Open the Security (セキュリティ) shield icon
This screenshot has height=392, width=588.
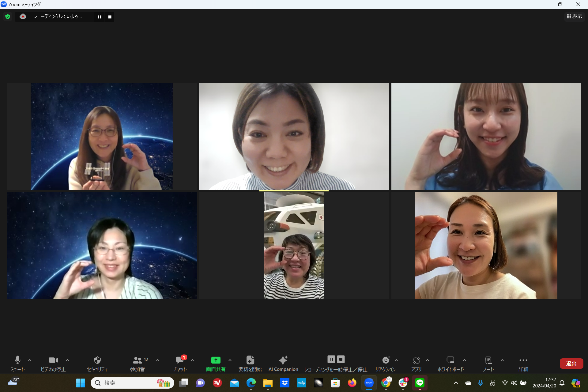pos(97,360)
